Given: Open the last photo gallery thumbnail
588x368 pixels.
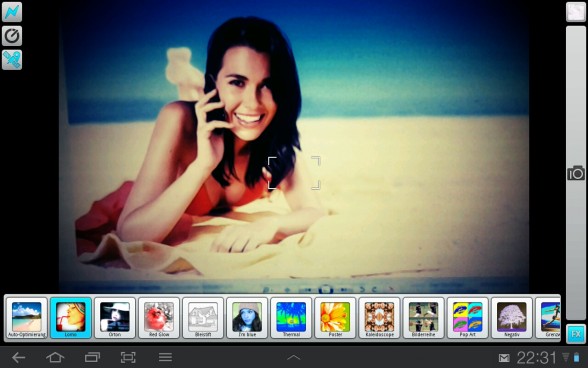Looking at the screenshot, I should click(576, 12).
